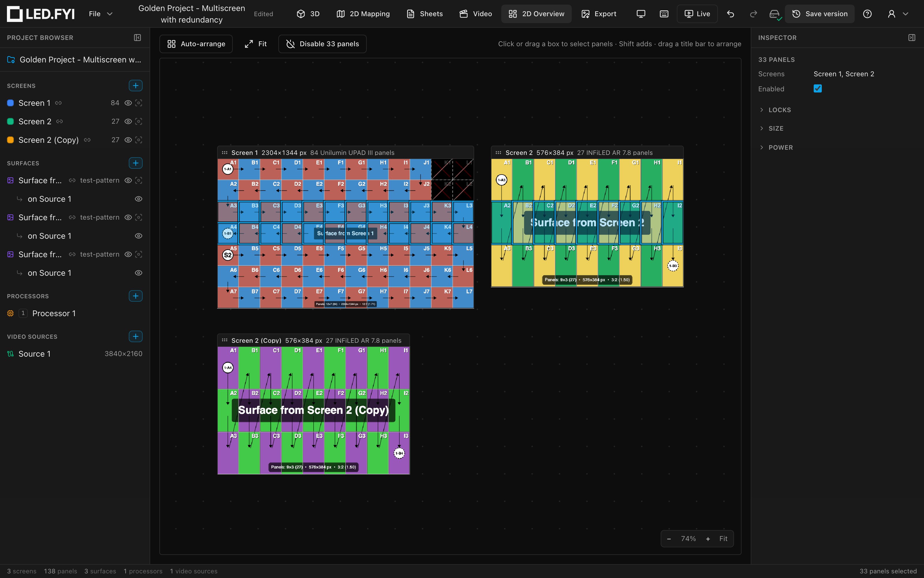The height and width of the screenshot is (578, 924).
Task: Click Screen 1 blue color swatch
Action: click(11, 103)
